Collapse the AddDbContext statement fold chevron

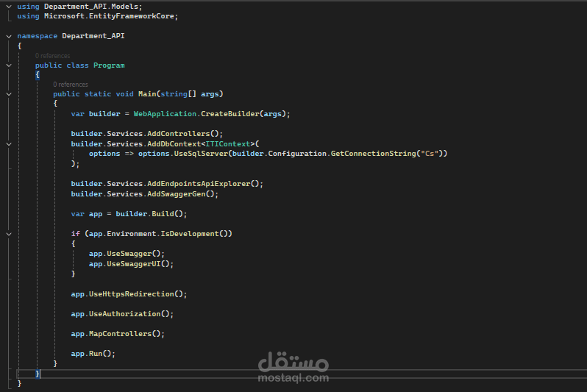[x=9, y=144]
